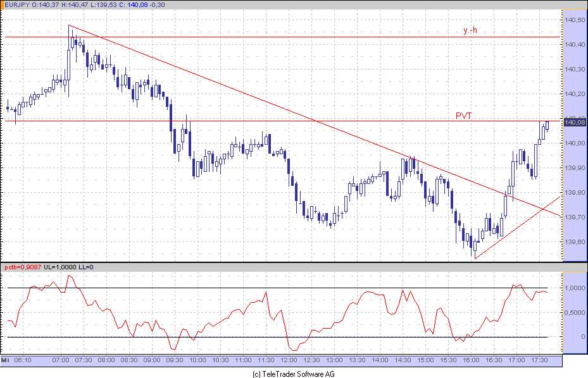Select the 09:30 time axis marker
This screenshot has height=378, width=588.
pyautogui.click(x=175, y=360)
